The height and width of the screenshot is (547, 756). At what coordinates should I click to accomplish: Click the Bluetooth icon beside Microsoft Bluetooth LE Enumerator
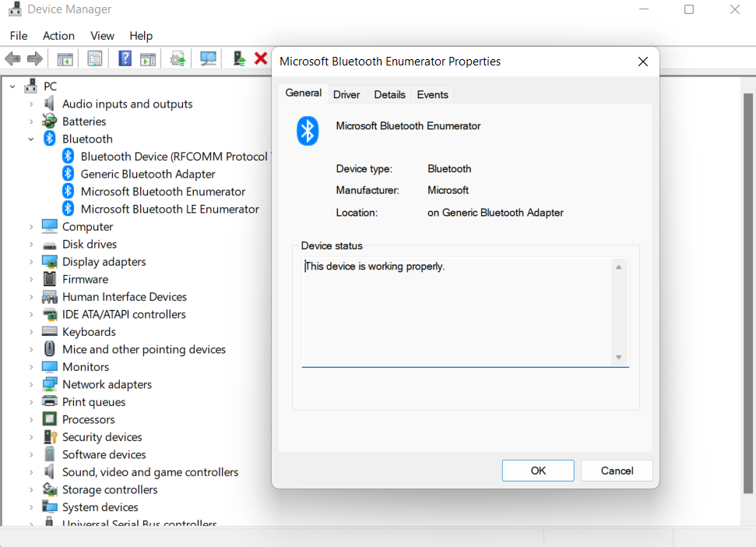68,209
